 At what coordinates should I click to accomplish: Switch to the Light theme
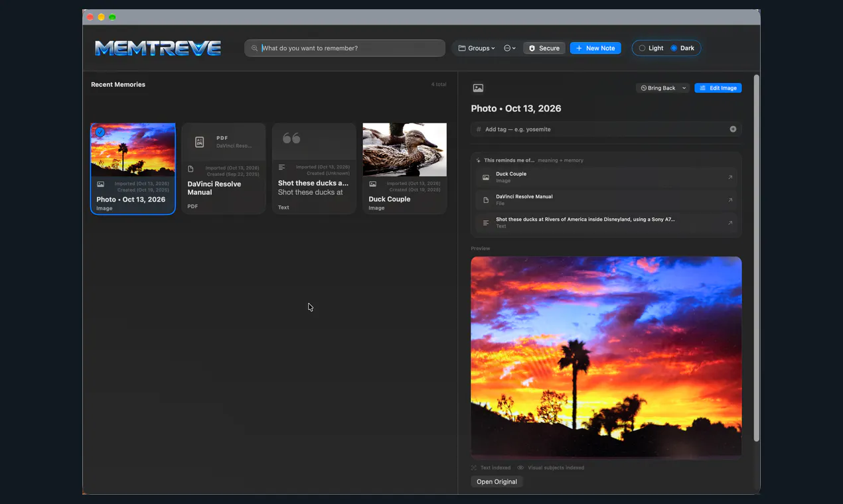[x=651, y=48]
